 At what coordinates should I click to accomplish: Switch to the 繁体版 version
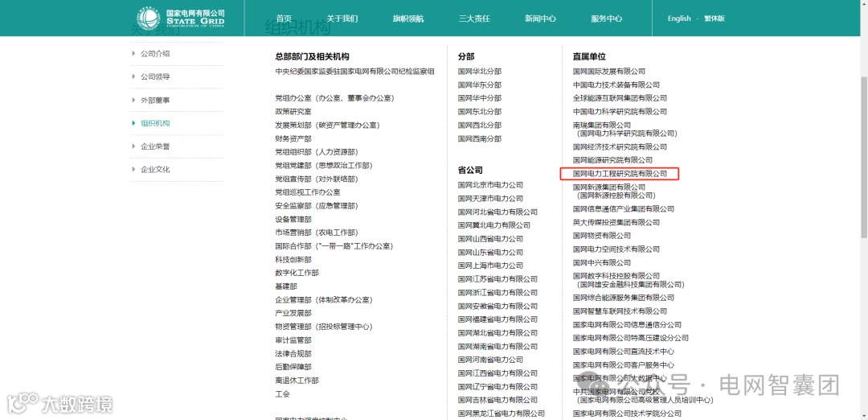(714, 19)
